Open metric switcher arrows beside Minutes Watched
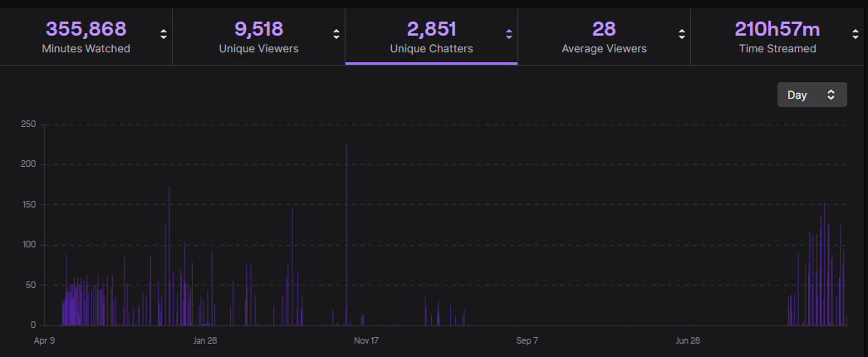Screen dimensions: 868x357 (x=164, y=34)
